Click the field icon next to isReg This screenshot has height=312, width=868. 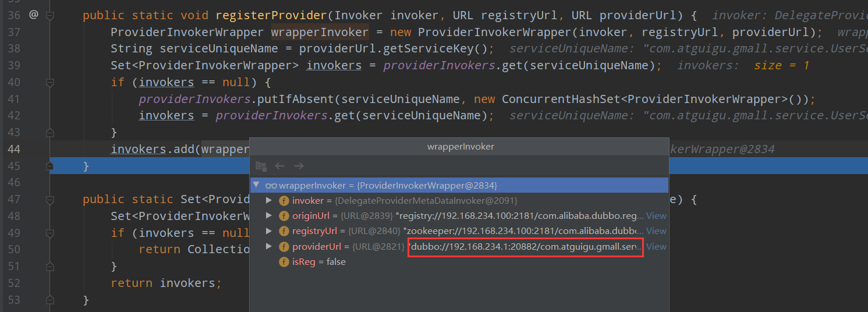[x=284, y=262]
